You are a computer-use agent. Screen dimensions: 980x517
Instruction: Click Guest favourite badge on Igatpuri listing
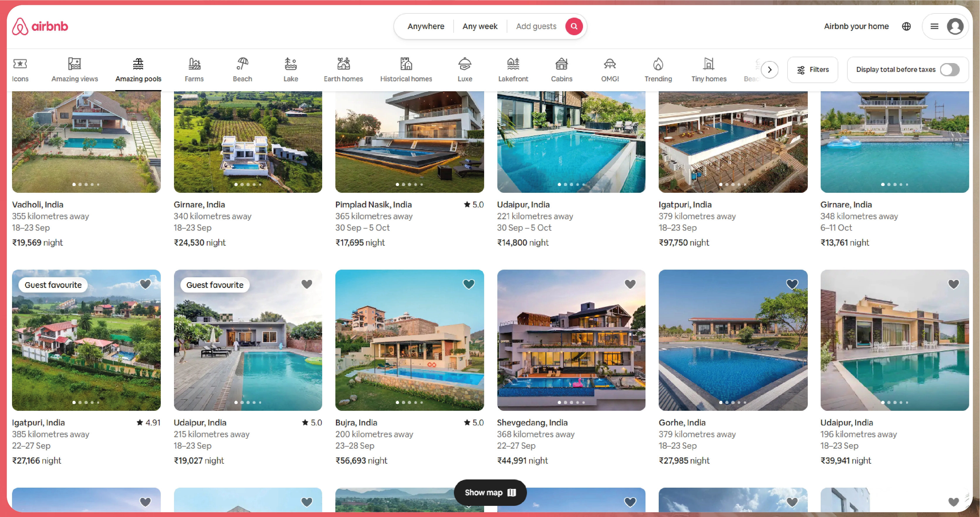(x=53, y=285)
